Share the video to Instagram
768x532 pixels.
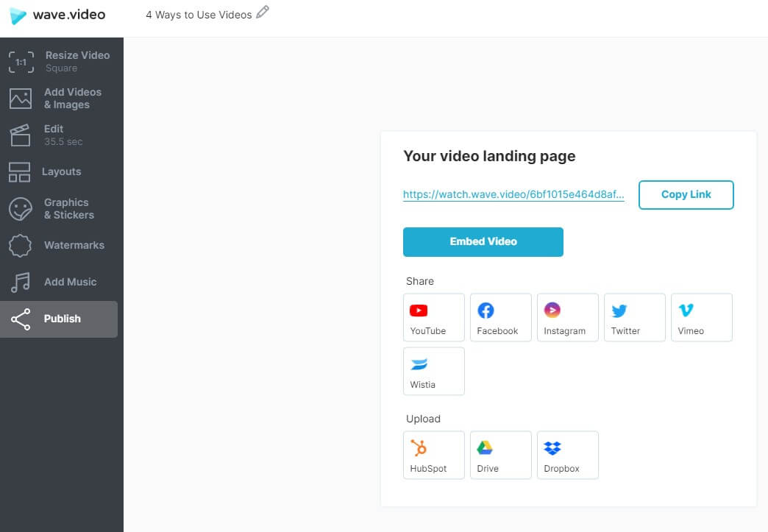click(x=567, y=317)
